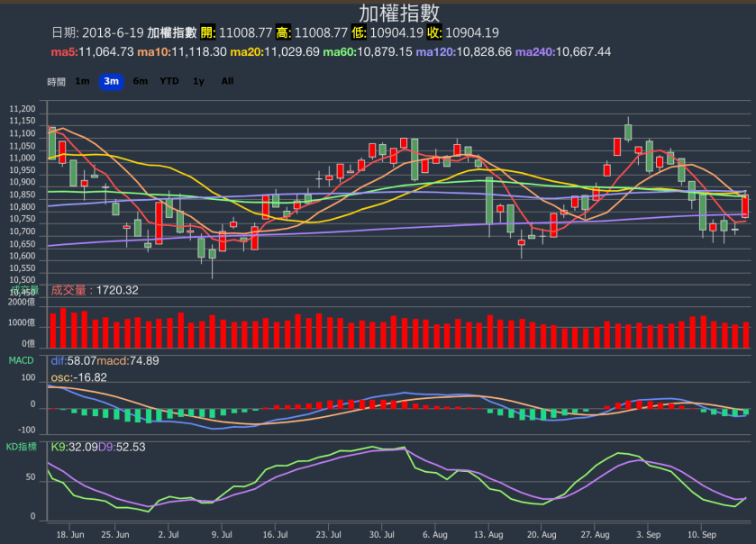Click the 30. Jul date marker
This screenshot has height=544, width=756.
click(382, 533)
